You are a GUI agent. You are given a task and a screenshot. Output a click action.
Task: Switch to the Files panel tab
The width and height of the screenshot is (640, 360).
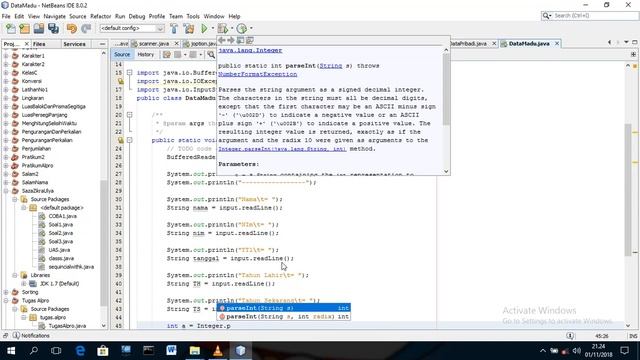[x=39, y=44]
